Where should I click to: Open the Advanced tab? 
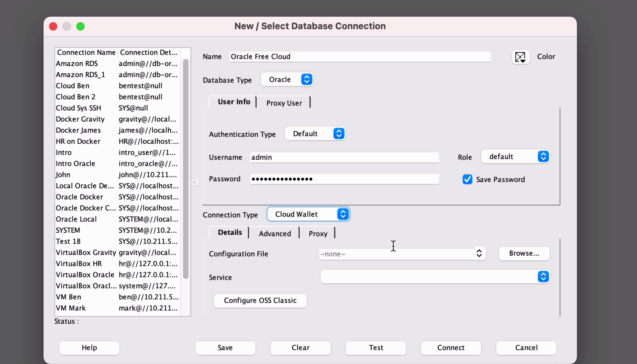(x=275, y=234)
